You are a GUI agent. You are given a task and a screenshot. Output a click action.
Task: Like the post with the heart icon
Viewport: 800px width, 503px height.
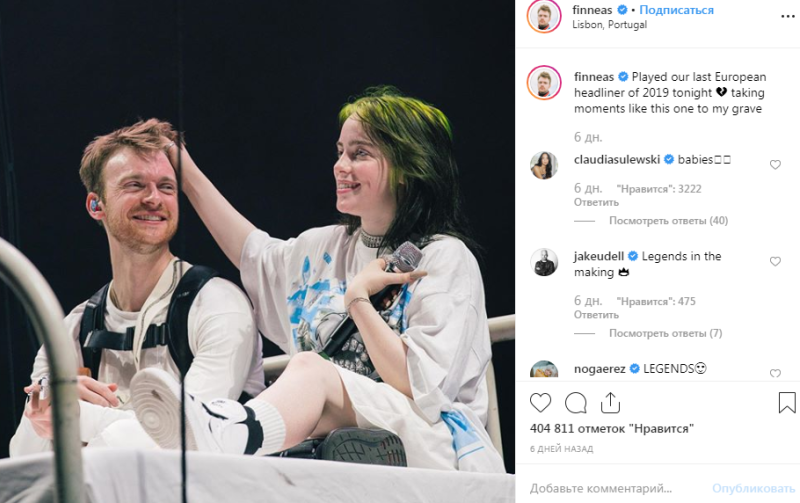(x=540, y=403)
